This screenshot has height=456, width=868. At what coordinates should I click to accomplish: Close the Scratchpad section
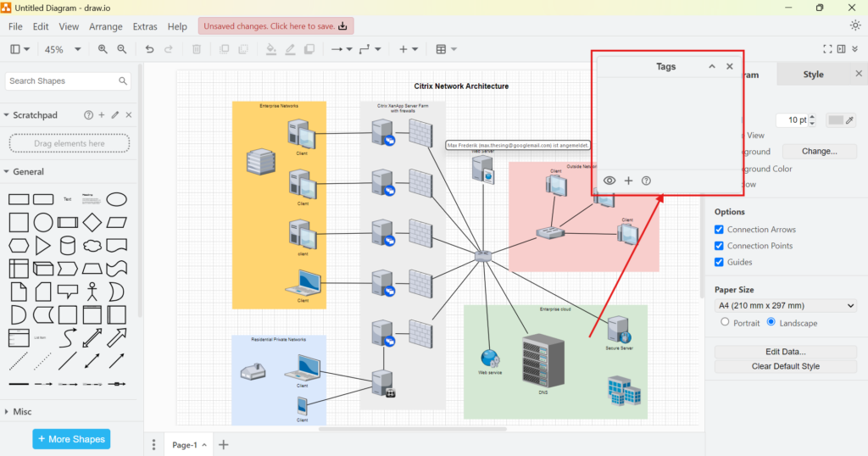(x=129, y=115)
